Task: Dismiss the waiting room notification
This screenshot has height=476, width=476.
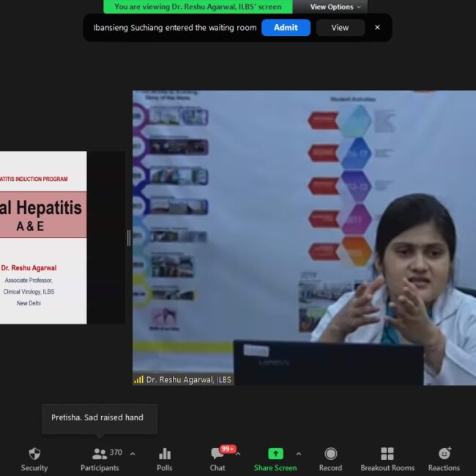Action: point(377,28)
